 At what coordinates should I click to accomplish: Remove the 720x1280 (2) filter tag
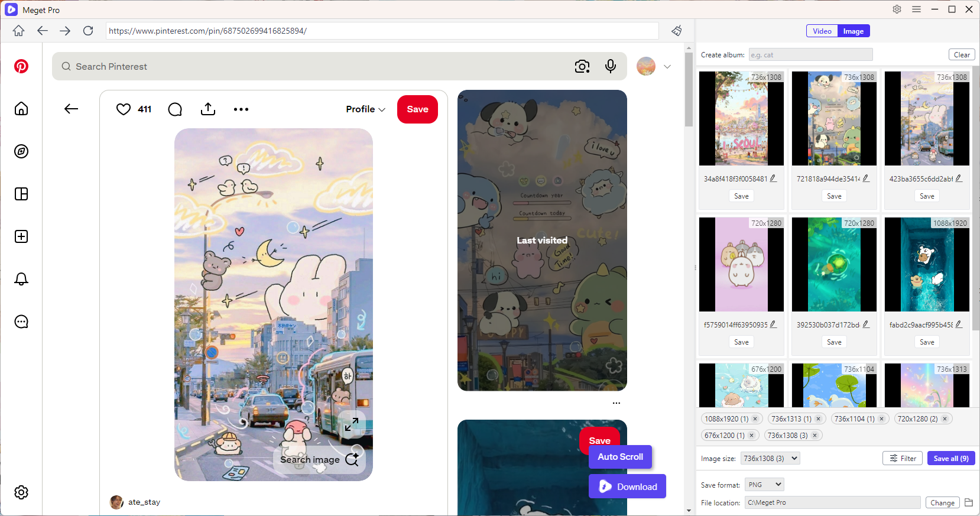pyautogui.click(x=945, y=418)
